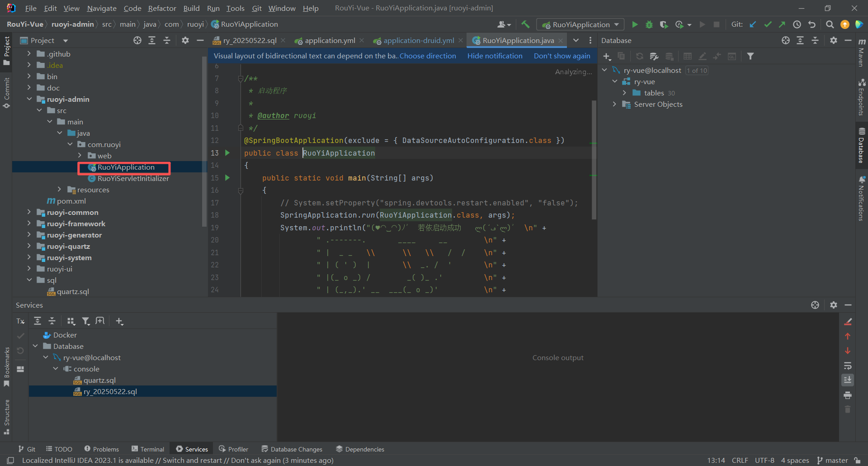The width and height of the screenshot is (868, 466).
Task: Select pom.xml in project tree
Action: 71,201
